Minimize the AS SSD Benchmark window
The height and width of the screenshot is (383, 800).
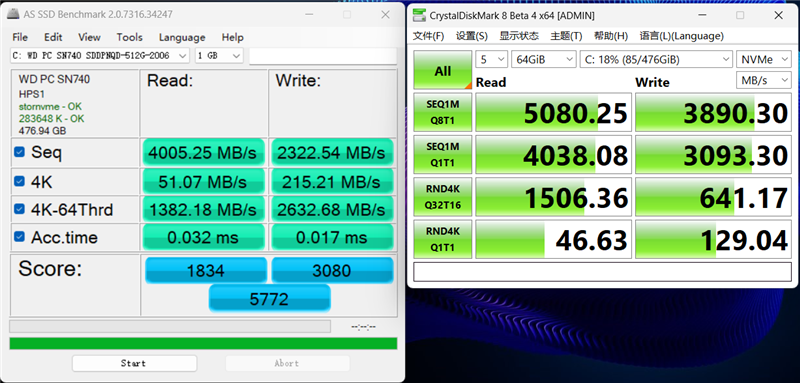pyautogui.click(x=308, y=14)
